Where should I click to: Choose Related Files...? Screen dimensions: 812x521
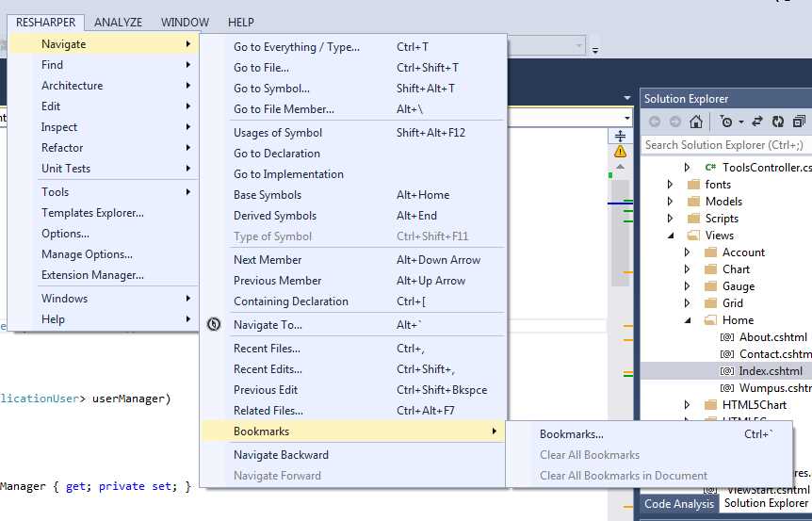click(353, 410)
